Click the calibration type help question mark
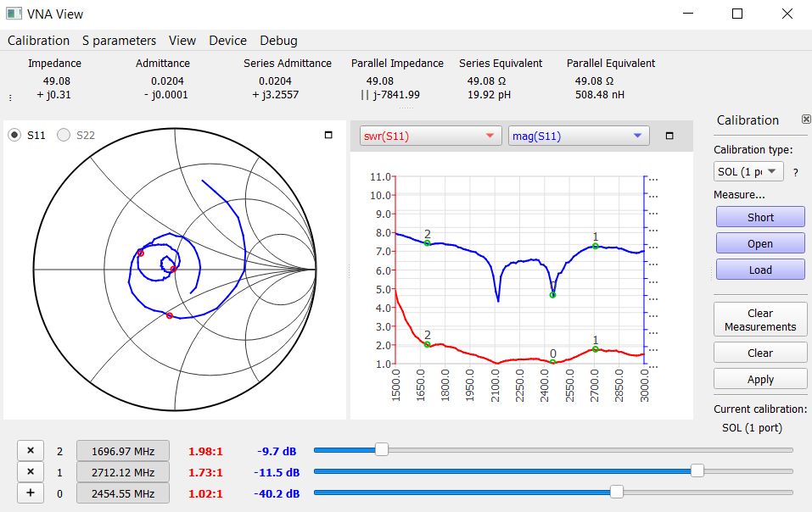 [x=796, y=173]
